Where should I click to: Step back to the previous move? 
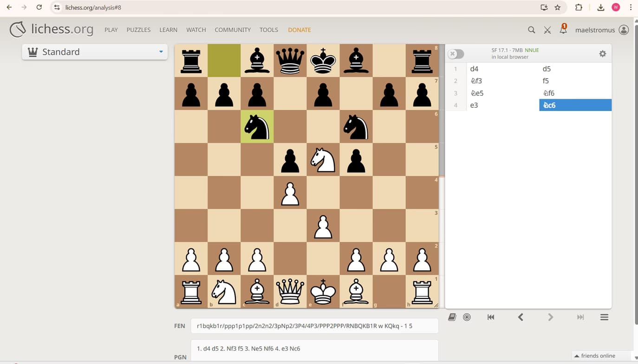pos(521,317)
